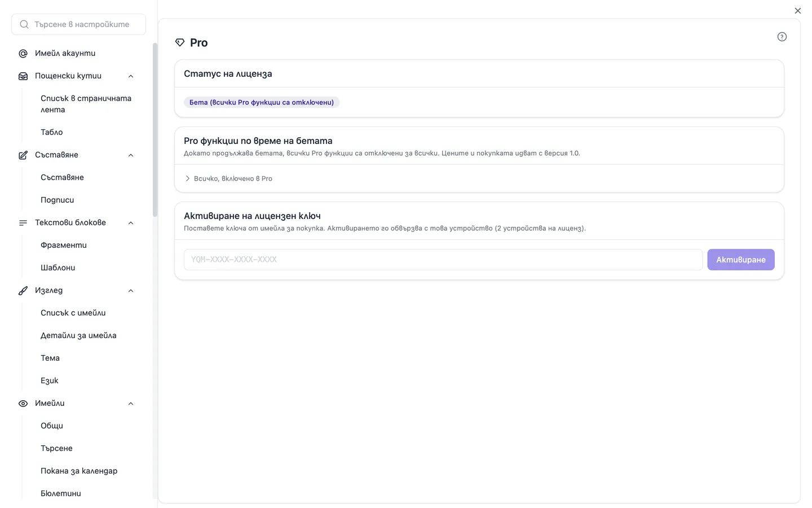
Task: Click the sidebar vertical scrollbar
Action: [x=155, y=130]
